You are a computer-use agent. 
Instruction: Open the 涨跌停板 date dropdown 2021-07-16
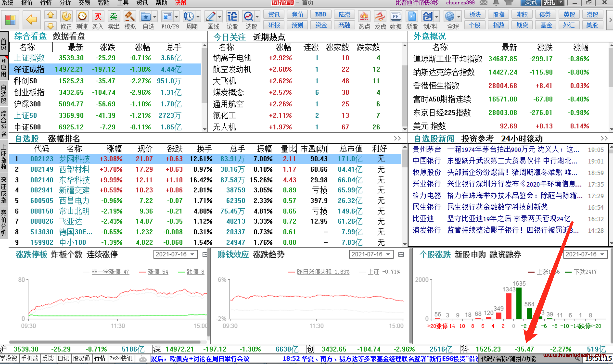[175, 254]
